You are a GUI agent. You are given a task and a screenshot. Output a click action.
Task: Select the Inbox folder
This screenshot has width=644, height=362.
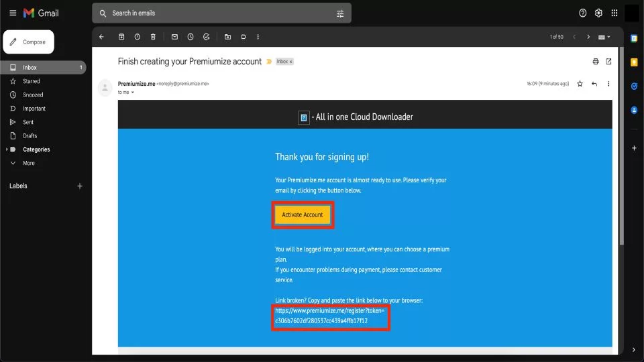point(43,67)
